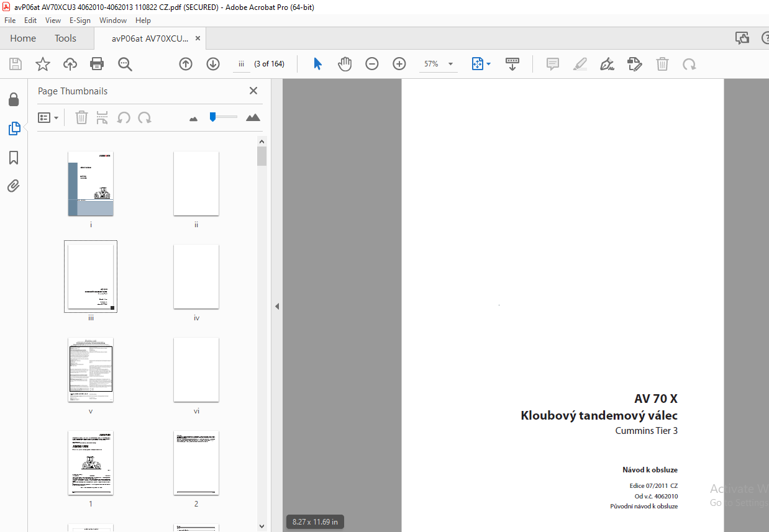Select the page iv thumbnail
The width and height of the screenshot is (769, 532).
(196, 277)
